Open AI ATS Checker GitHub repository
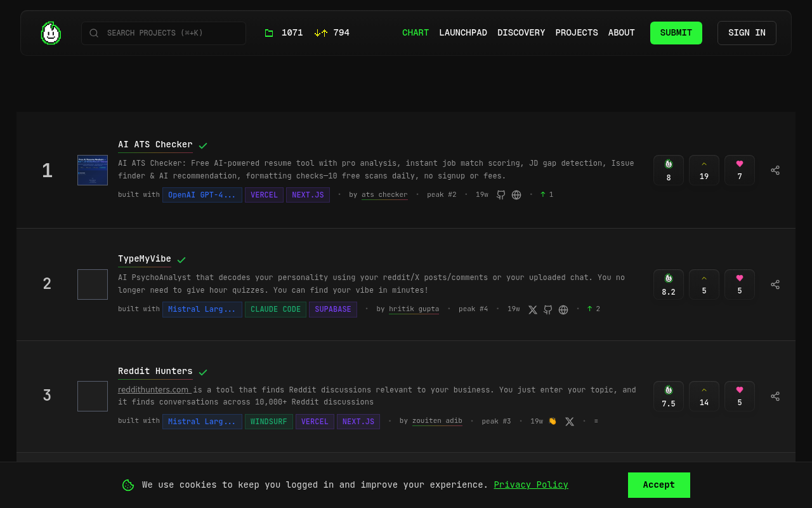This screenshot has height=508, width=812. [x=501, y=195]
